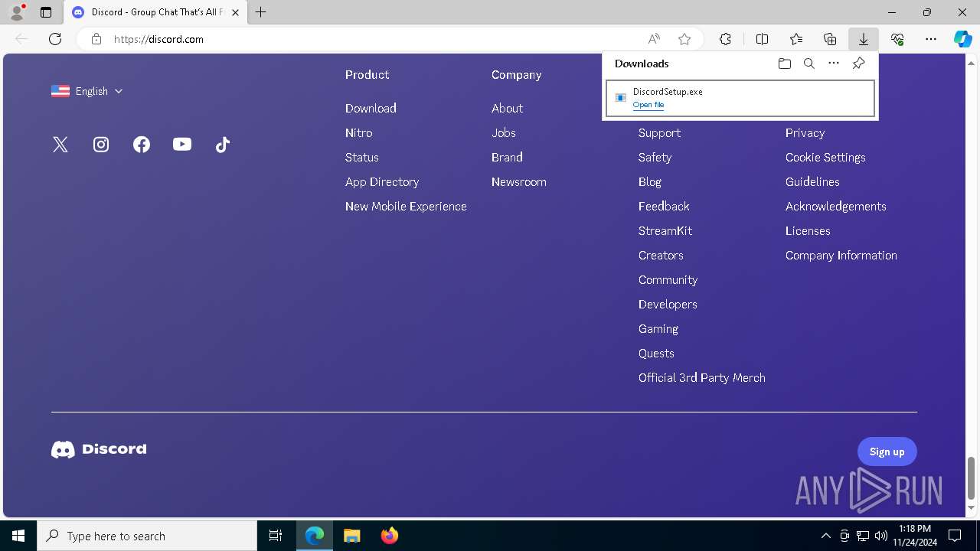
Task: Open the Support link
Action: coord(659,132)
